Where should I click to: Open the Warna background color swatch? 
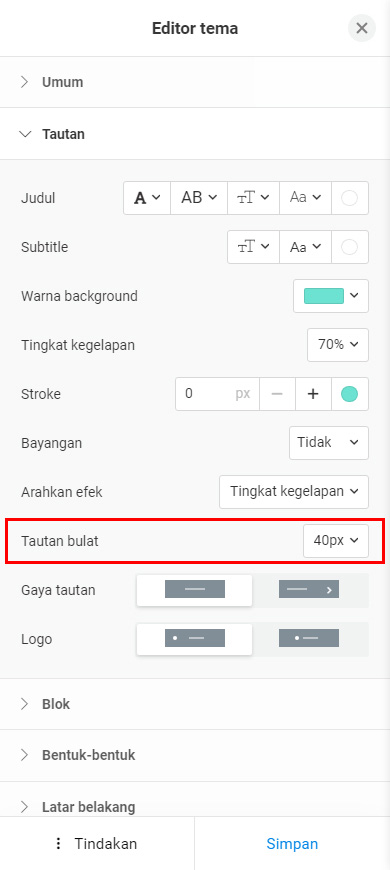(331, 296)
